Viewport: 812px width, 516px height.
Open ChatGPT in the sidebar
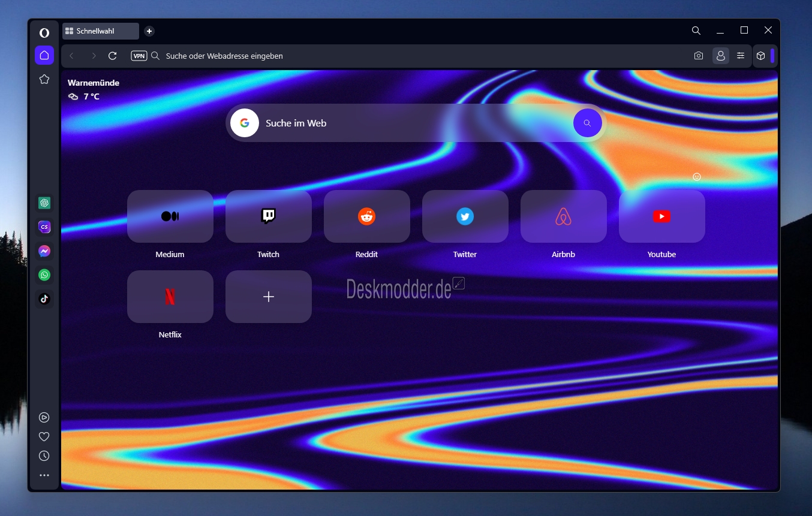tap(44, 203)
